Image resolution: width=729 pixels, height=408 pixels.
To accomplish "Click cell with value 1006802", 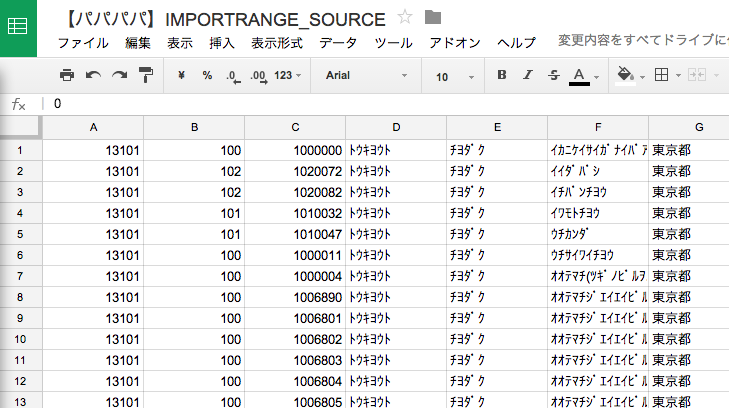I will coord(295,339).
